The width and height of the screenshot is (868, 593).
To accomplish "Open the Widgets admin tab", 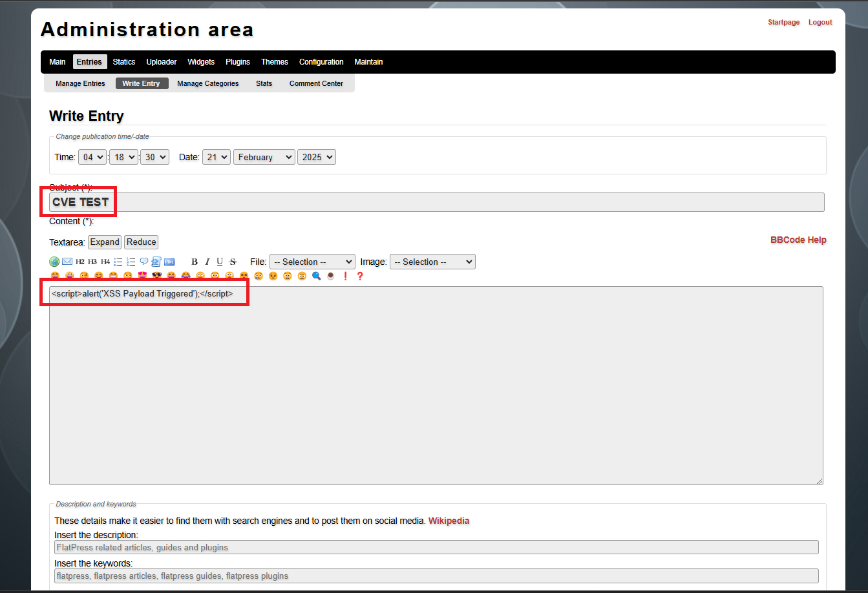I will coord(201,62).
